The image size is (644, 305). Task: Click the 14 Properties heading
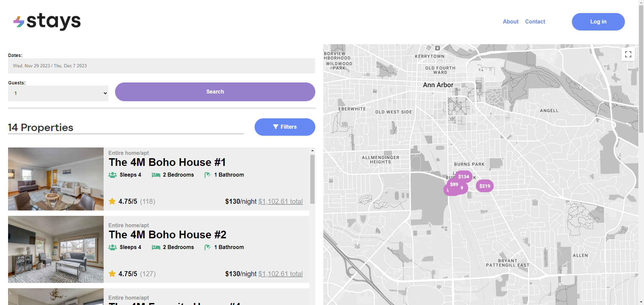(x=41, y=127)
